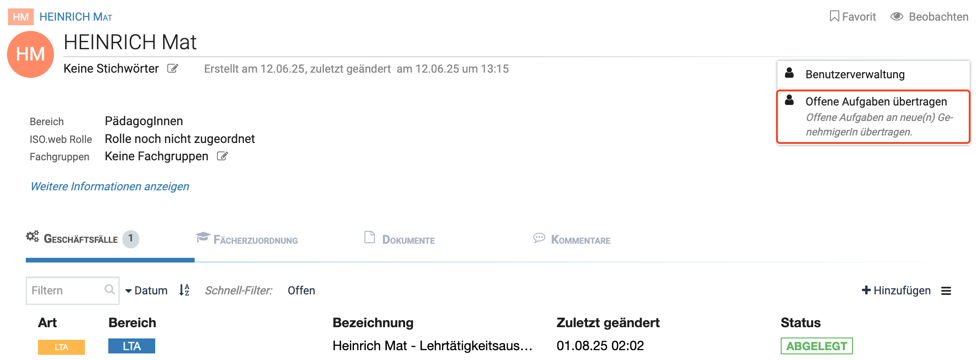Toggle the Offen quick filter
This screenshot has width=980, height=360.
click(x=301, y=291)
